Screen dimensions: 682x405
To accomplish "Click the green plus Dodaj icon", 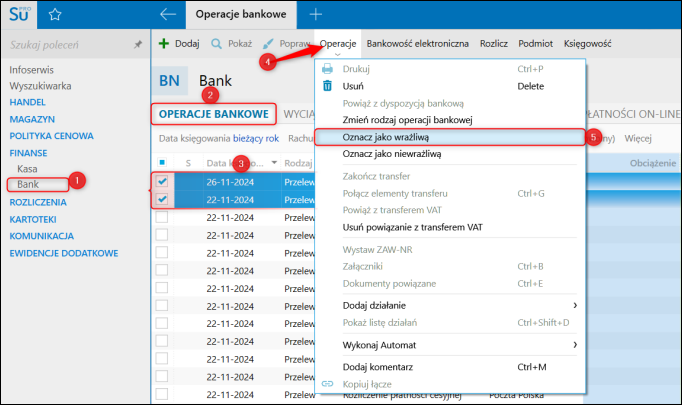I will [164, 43].
